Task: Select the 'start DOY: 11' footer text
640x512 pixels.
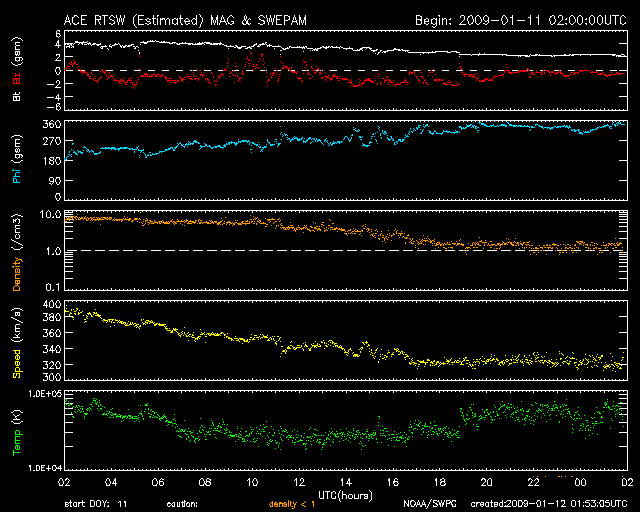Action: coord(96,505)
